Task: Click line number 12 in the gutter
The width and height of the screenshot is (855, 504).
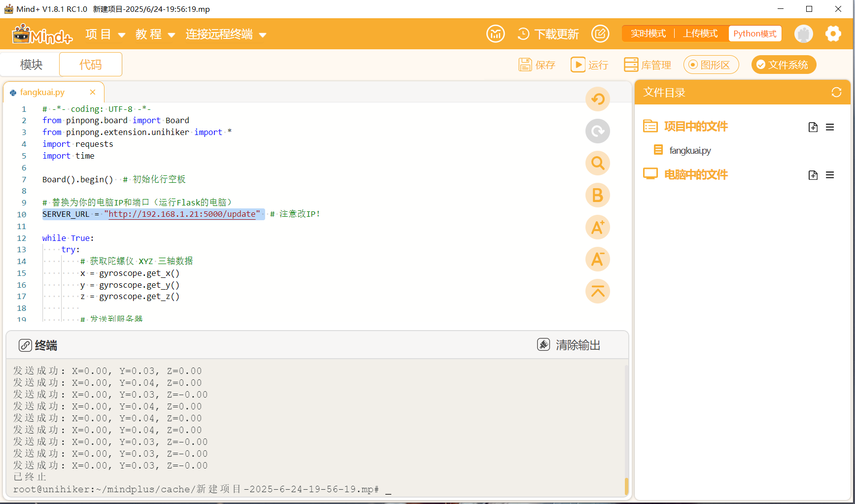Action: click(22, 238)
